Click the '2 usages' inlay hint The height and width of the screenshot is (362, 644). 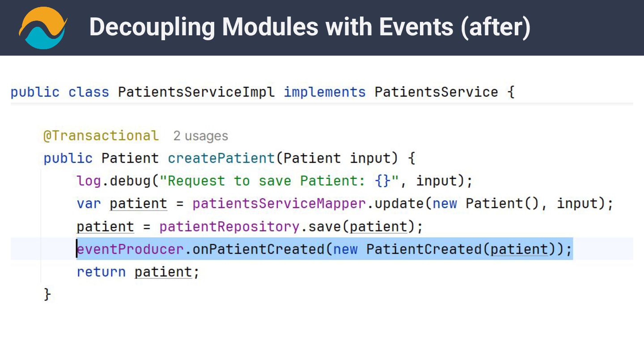tap(200, 136)
